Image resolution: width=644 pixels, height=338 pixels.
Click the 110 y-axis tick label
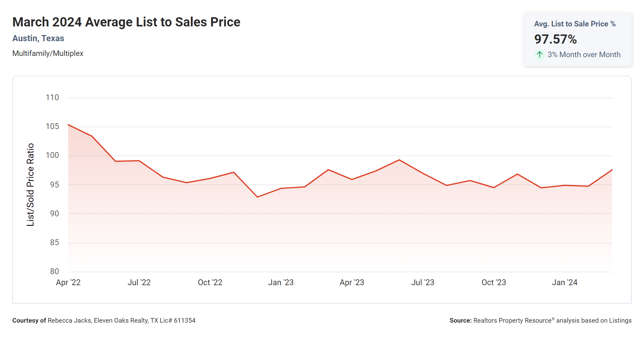click(52, 98)
